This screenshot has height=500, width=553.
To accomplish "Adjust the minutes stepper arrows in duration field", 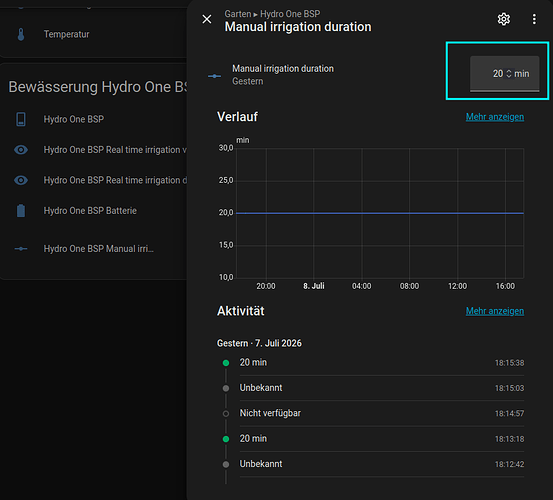I will click(x=509, y=74).
